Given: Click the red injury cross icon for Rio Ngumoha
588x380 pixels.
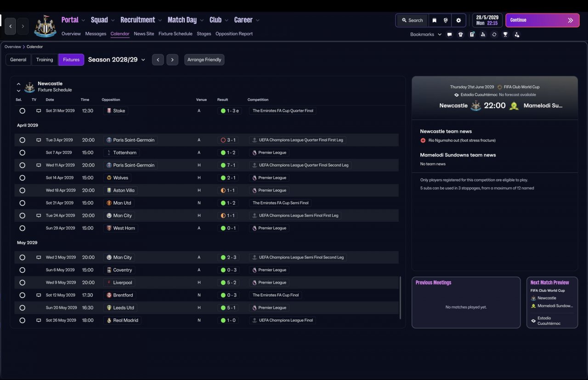Looking at the screenshot, I should tap(423, 140).
